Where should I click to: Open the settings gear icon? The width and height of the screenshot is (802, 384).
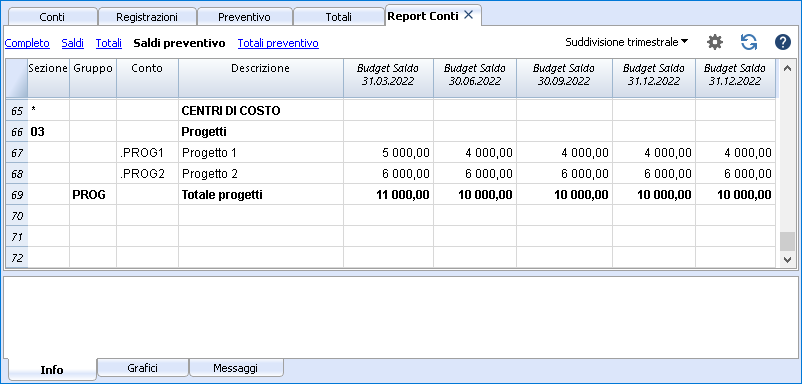tap(715, 43)
